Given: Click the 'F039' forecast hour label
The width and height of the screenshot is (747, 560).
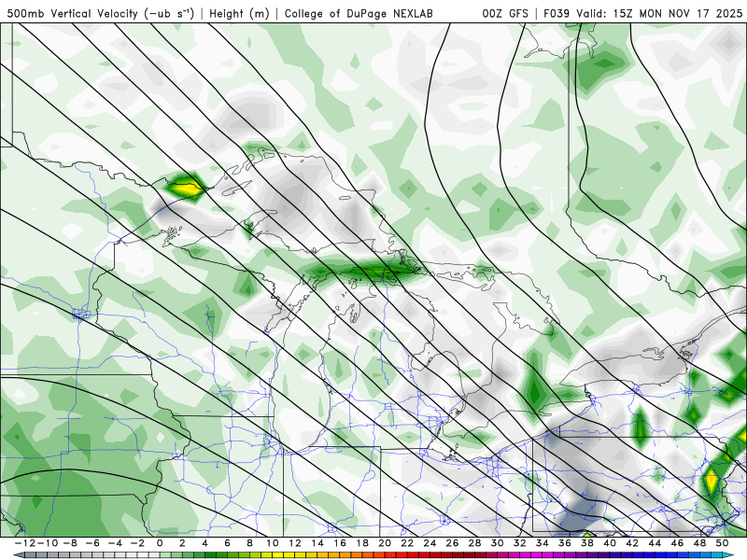Looking at the screenshot, I should [x=556, y=13].
